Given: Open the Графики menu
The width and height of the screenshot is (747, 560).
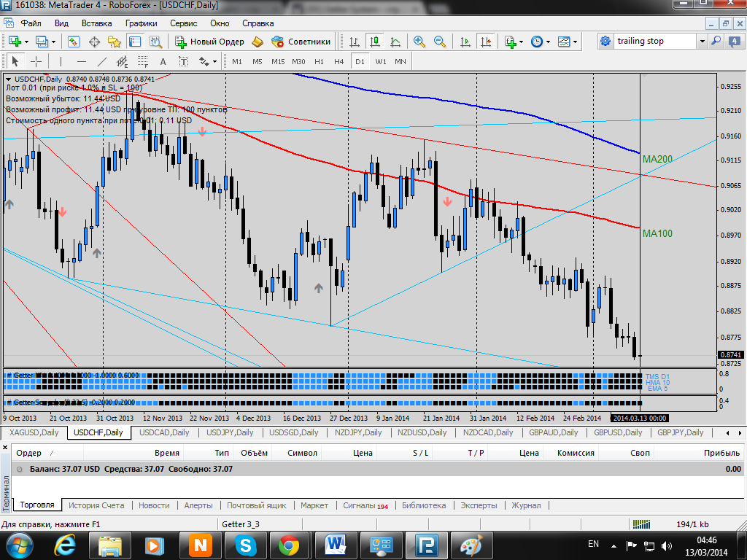Looking at the screenshot, I should [x=141, y=23].
